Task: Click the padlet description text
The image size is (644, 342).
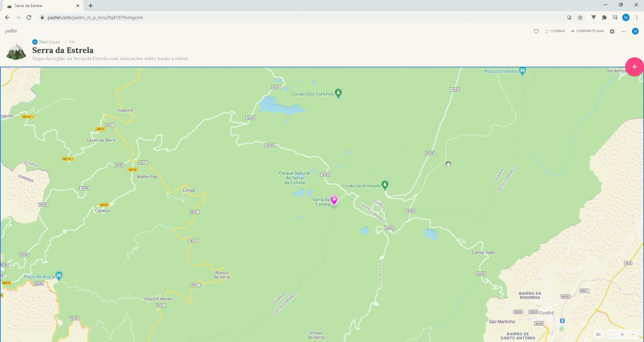Action: tap(110, 58)
